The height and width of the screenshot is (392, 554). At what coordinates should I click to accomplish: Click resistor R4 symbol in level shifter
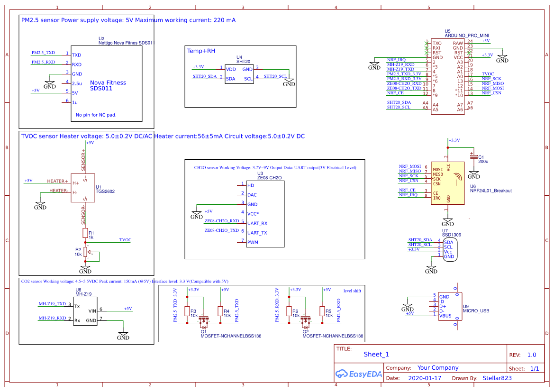click(x=220, y=311)
